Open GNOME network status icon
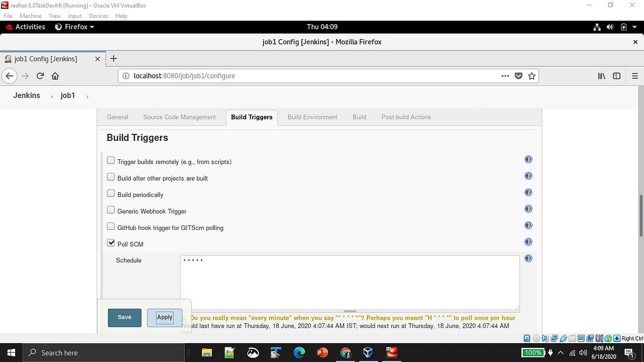Image resolution: width=644 pixels, height=362 pixels. click(x=597, y=27)
